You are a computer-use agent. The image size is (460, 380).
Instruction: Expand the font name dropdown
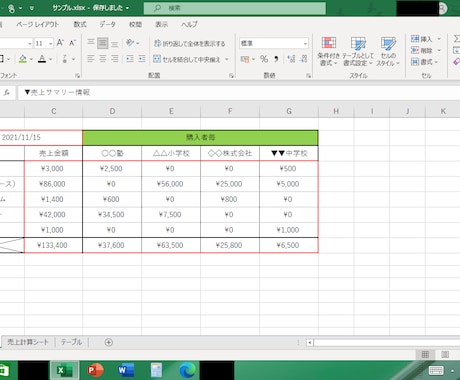(29, 43)
